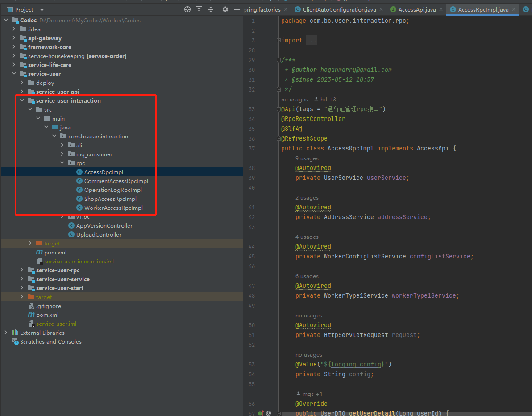Close the ClientAutoConfiguration.java tab
Viewport: 532px width, 416px height.
pos(381,9)
